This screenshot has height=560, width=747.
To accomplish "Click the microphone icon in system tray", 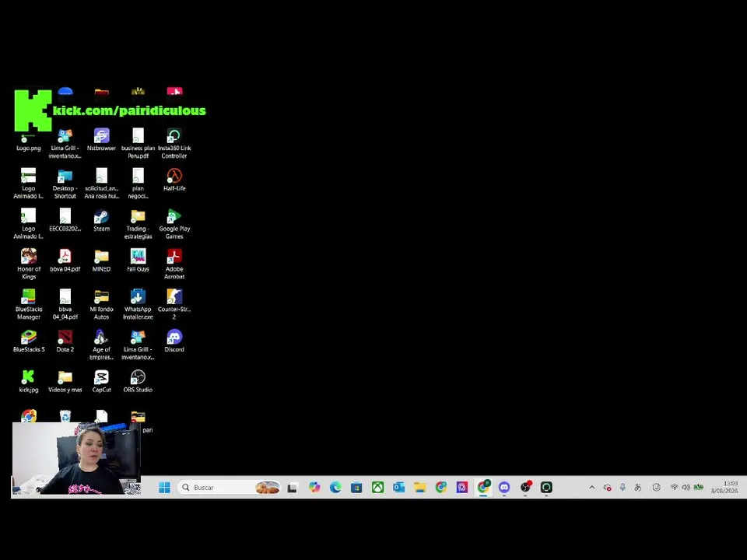I will click(622, 487).
